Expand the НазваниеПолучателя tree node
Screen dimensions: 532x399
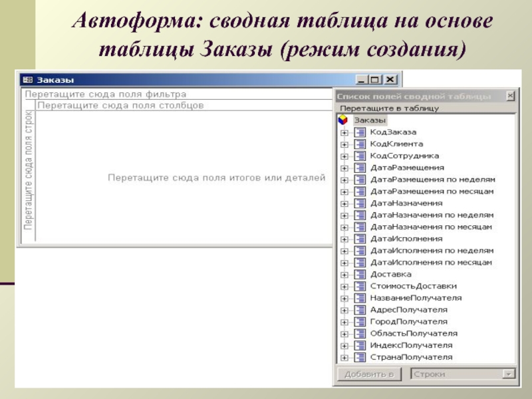344,299
